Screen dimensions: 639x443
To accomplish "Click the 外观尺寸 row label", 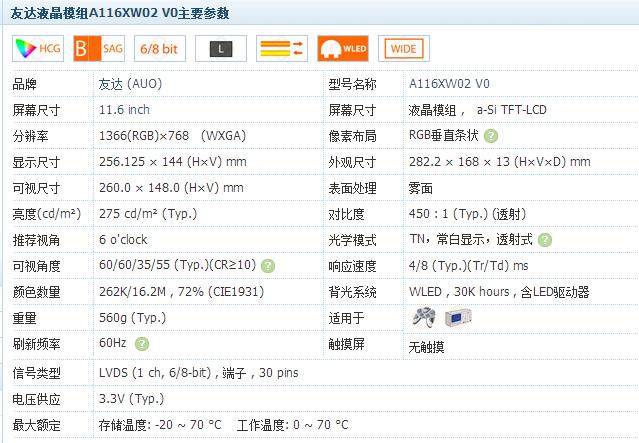I will click(353, 162).
